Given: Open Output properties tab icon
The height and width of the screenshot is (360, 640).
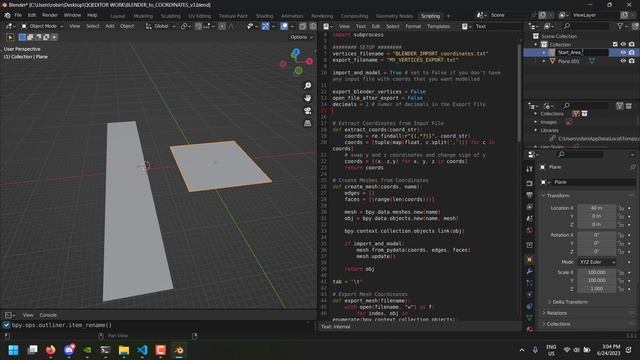Looking at the screenshot, I should click(529, 195).
